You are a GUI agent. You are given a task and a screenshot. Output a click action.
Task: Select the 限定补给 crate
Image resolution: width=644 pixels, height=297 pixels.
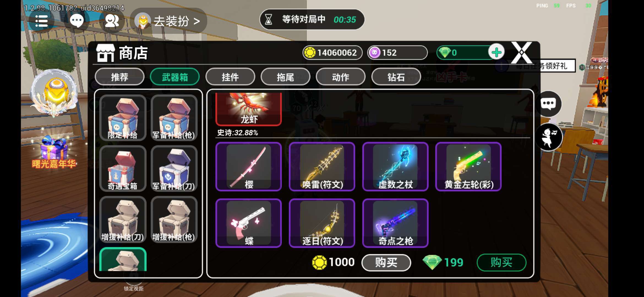pyautogui.click(x=123, y=118)
